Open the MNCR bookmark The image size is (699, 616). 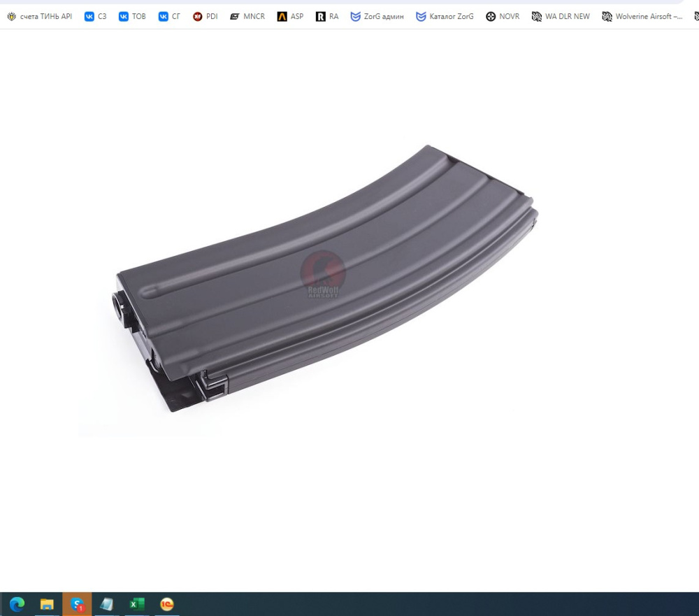(x=247, y=17)
